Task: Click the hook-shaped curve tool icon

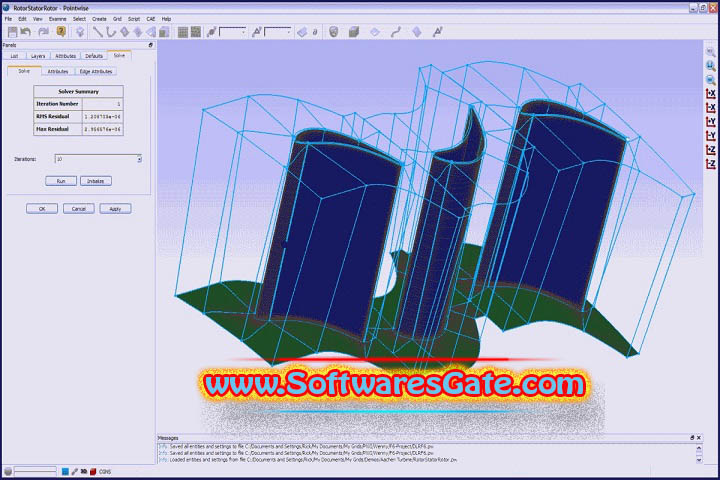Action: click(x=111, y=32)
